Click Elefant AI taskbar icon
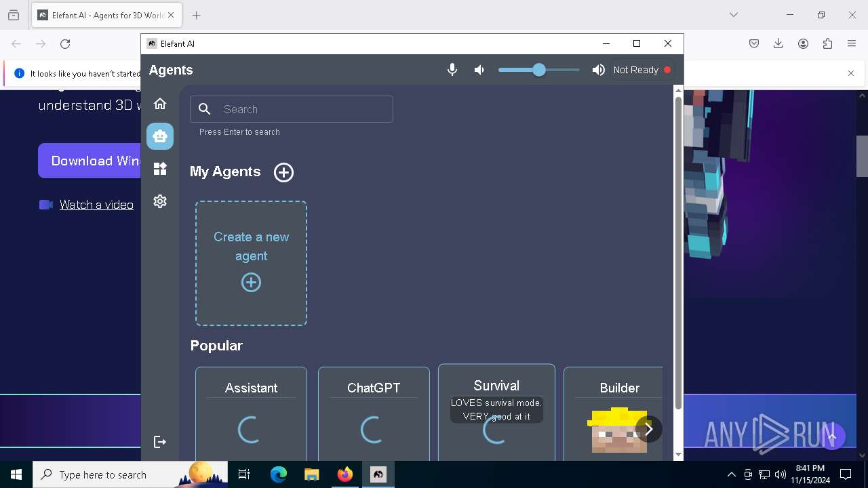Viewport: 868px width, 488px height. tap(378, 474)
